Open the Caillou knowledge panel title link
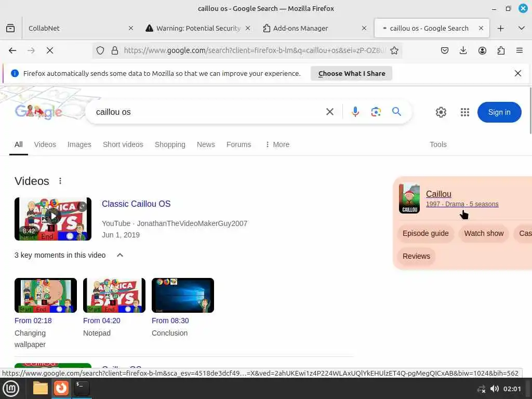532x399 pixels. [x=438, y=194]
